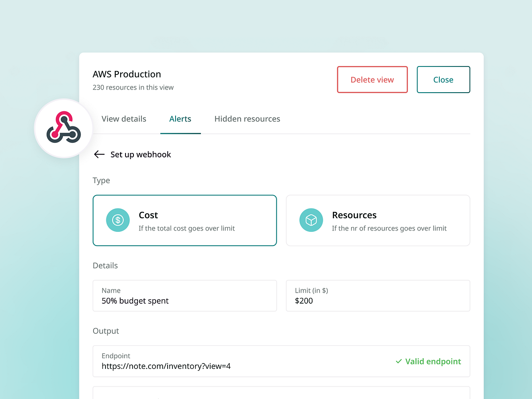Click the Limit field showing $200
Viewport: 532px width, 399px height.
378,296
